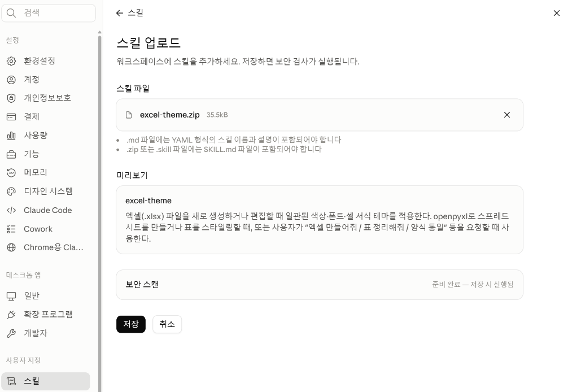Image resolution: width=568 pixels, height=392 pixels.
Task: View the 사용량 bar chart icon
Action: (11, 136)
